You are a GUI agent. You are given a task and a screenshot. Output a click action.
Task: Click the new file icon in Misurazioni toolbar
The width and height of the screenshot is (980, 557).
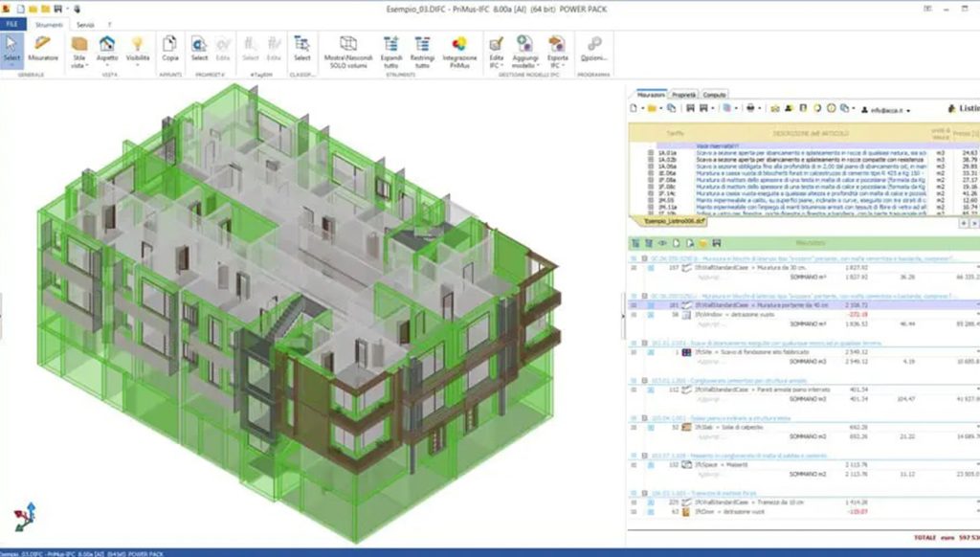(x=634, y=108)
